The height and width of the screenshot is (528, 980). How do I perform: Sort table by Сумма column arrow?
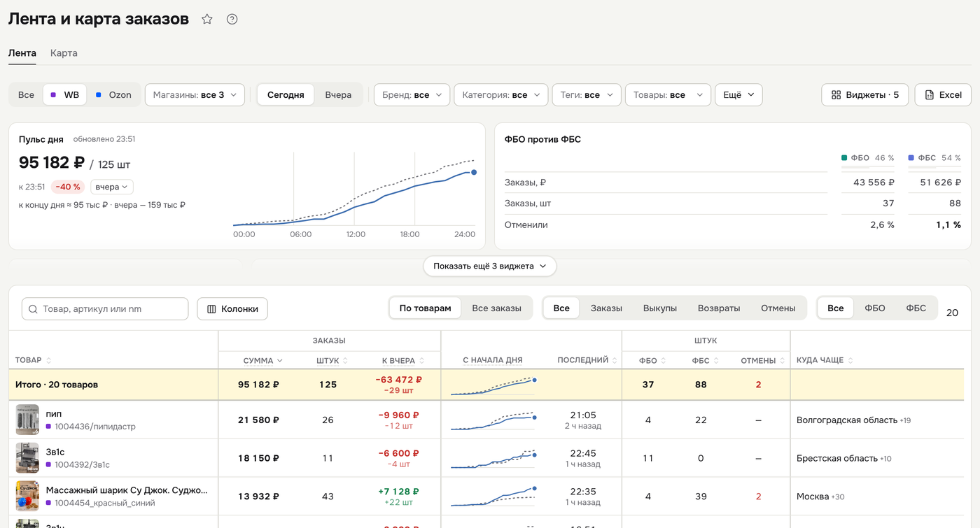click(280, 361)
